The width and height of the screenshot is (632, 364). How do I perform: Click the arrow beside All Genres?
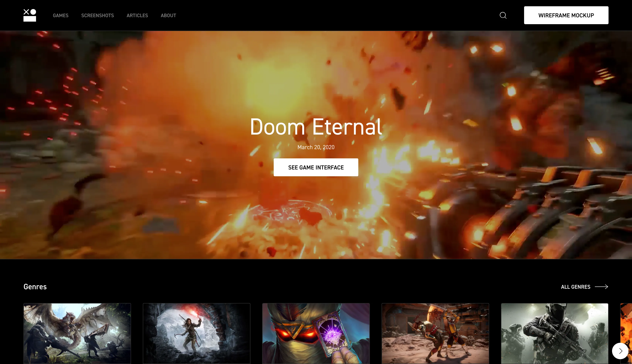(x=601, y=287)
